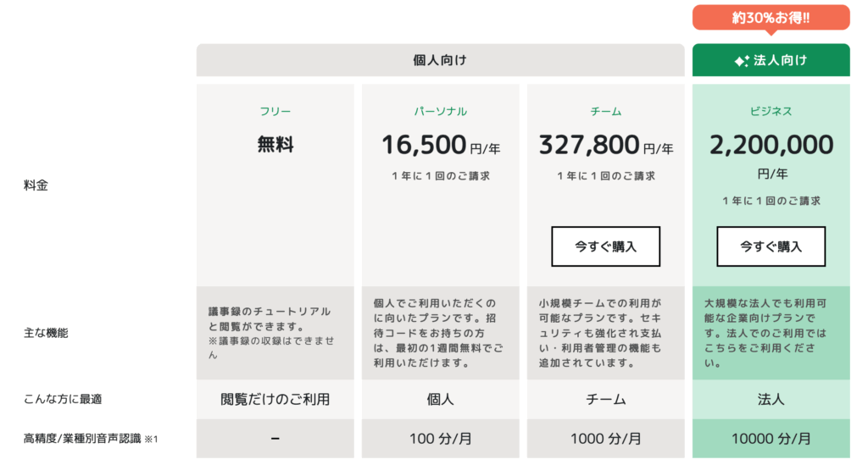This screenshot has height=465, width=868.
Task: Click the ※1 footnote marker
Action: click(x=151, y=439)
